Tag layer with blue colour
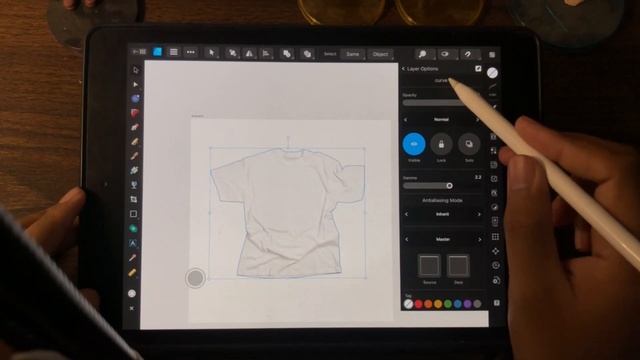 (x=458, y=304)
